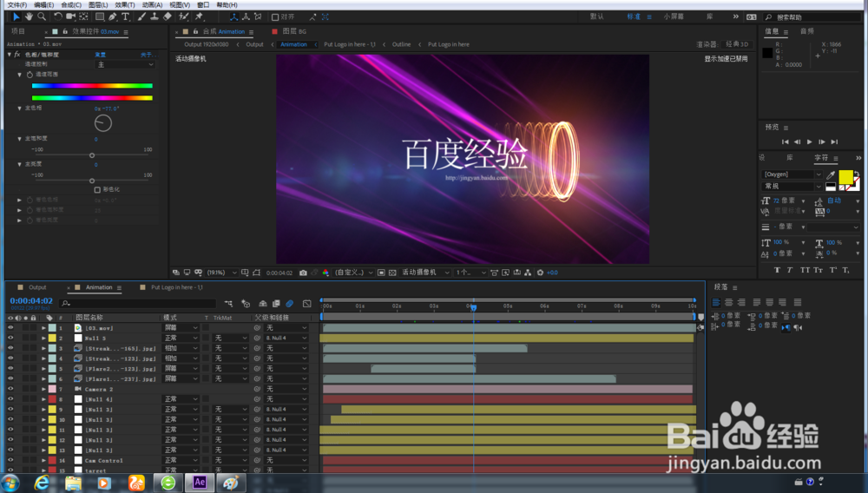Switch to Put Logo in here timeline tab
Image resolution: width=868 pixels, height=493 pixels.
(176, 287)
